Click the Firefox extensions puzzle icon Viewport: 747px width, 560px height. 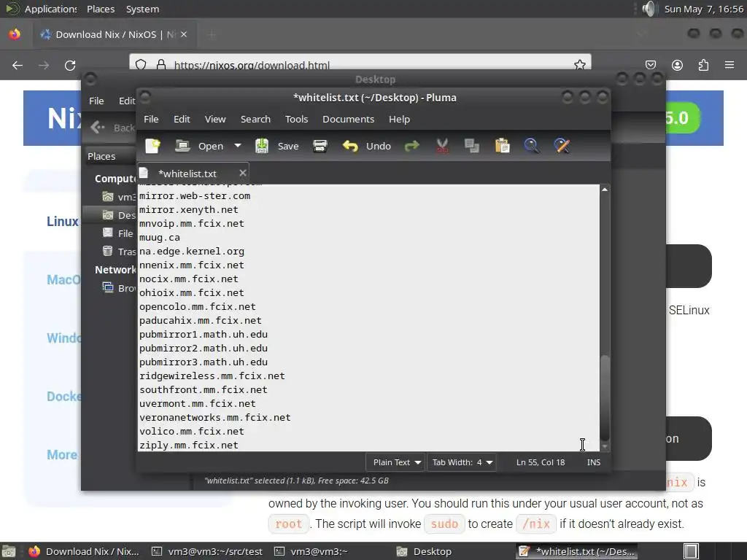[704, 65]
